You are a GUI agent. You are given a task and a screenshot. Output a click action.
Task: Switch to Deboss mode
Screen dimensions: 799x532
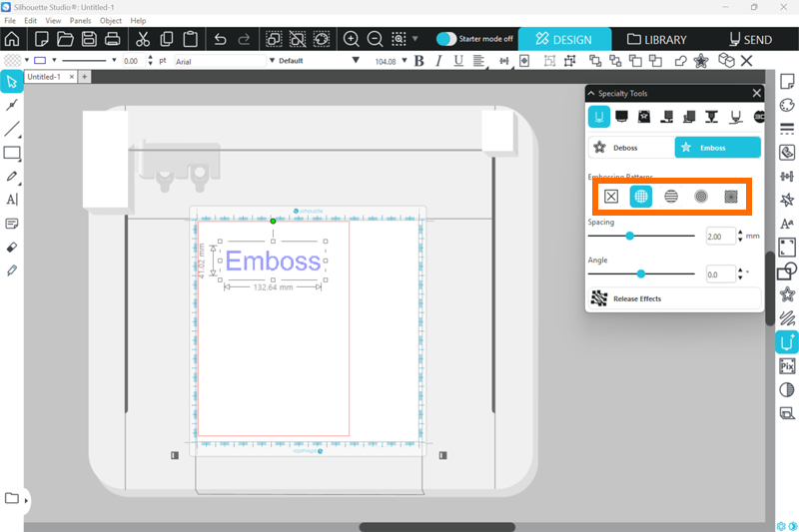(x=630, y=148)
